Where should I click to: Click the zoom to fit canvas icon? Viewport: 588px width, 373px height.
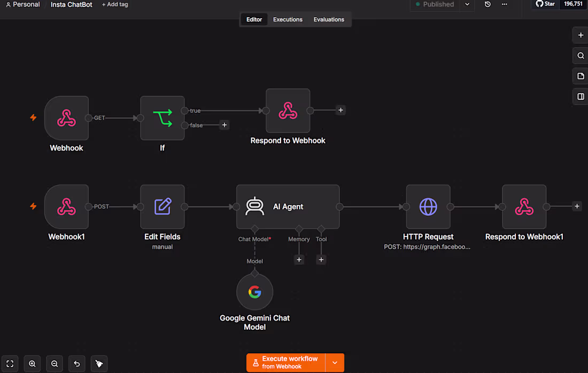[x=10, y=363]
